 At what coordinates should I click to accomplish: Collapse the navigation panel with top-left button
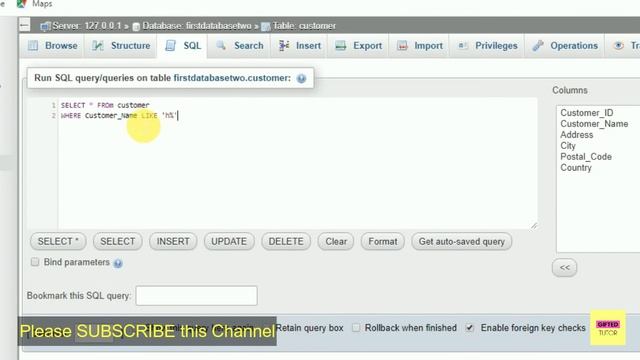click(x=24, y=25)
